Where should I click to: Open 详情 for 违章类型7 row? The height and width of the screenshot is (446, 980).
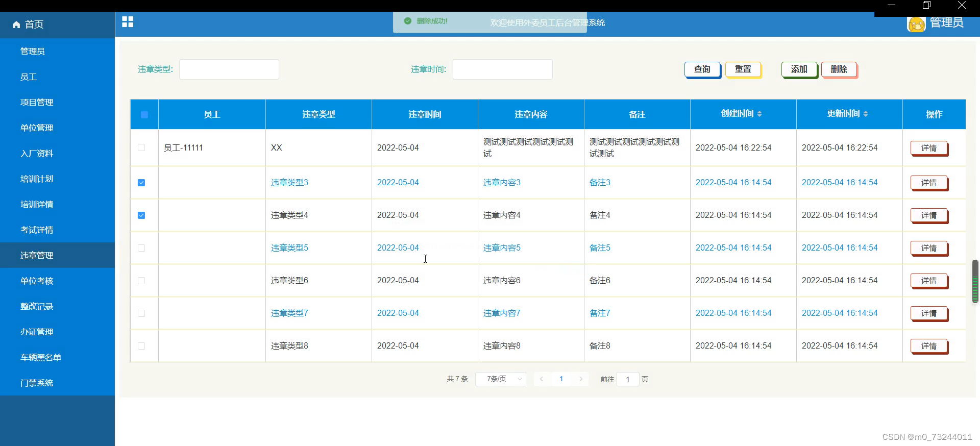929,313
